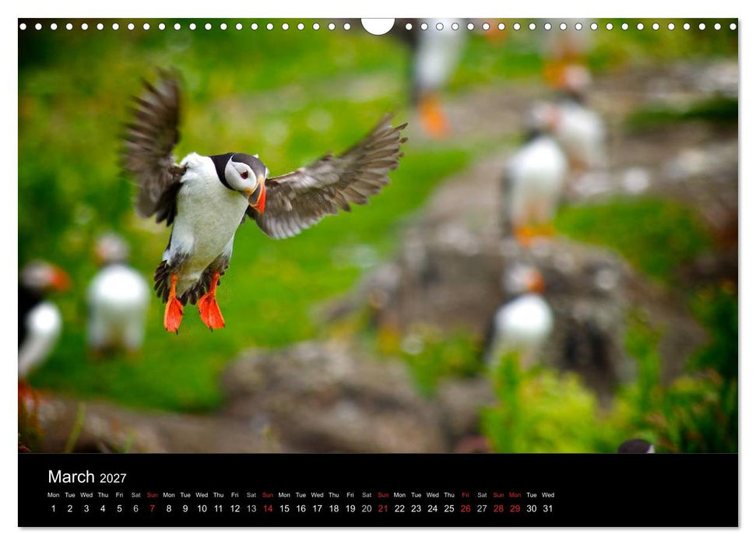The width and height of the screenshot is (756, 545).
Task: Pick red Sunday date 14
Action: pos(268,508)
